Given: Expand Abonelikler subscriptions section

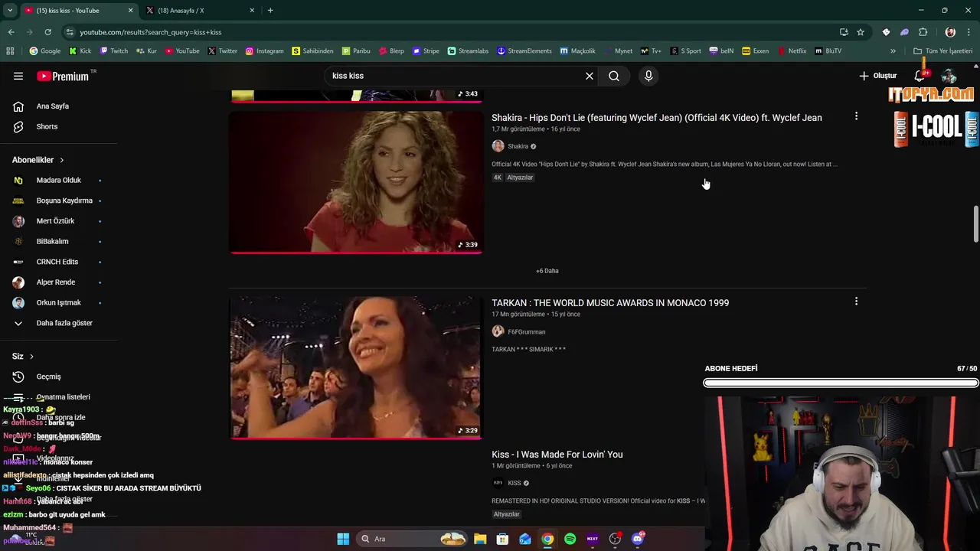Looking at the screenshot, I should coord(38,160).
